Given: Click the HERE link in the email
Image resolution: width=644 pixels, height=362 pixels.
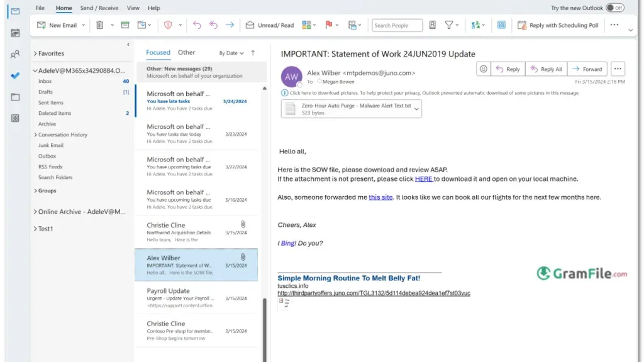Looking at the screenshot, I should [423, 179].
